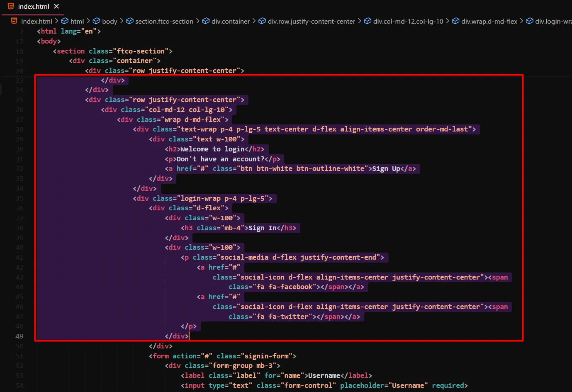
Task: Click the cube icon beside div.container breadcrumb
Action: 206,21
